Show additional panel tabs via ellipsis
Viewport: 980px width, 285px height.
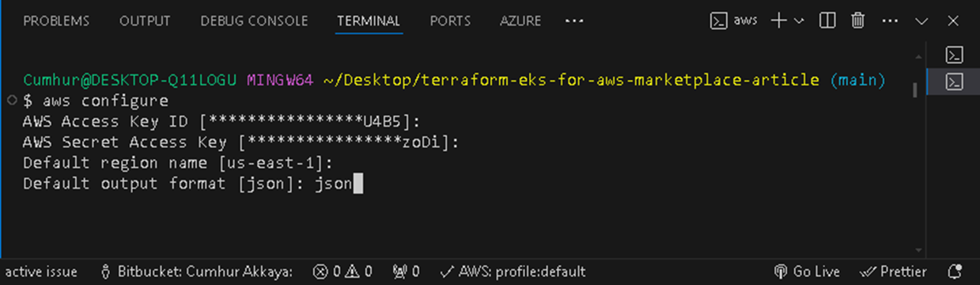pyautogui.click(x=574, y=21)
